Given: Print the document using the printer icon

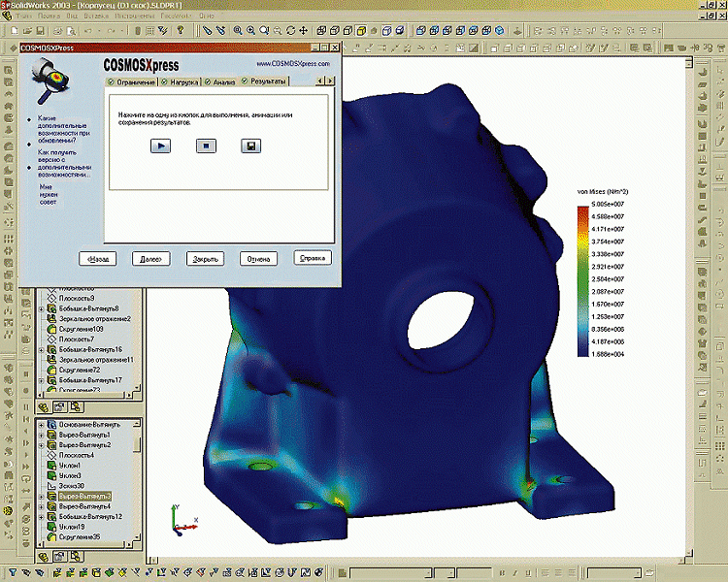Looking at the screenshot, I should [x=57, y=31].
